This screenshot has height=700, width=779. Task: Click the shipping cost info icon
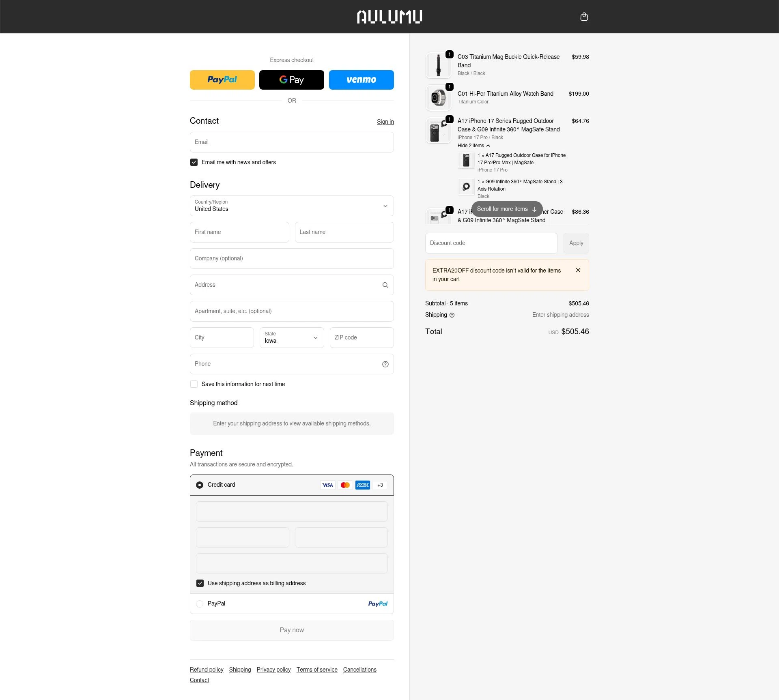(x=452, y=315)
